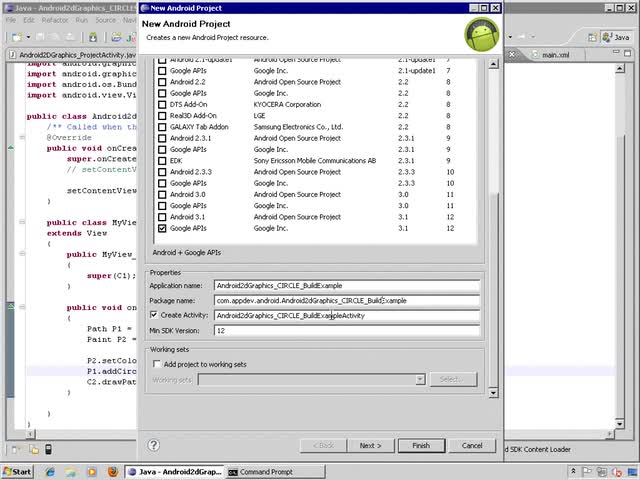The image size is (640, 480).
Task: Click the Cancel button
Action: [x=472, y=445]
